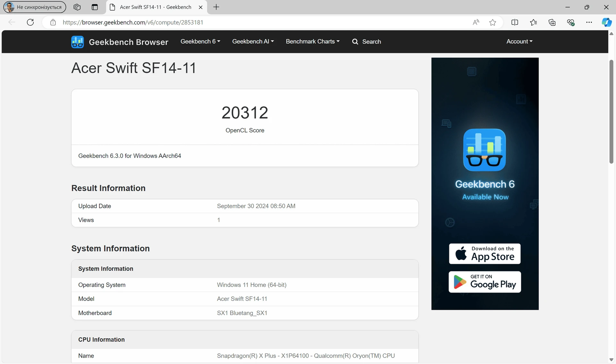The height and width of the screenshot is (364, 616).
Task: Expand the Benchmark Charts dropdown
Action: [x=312, y=41]
